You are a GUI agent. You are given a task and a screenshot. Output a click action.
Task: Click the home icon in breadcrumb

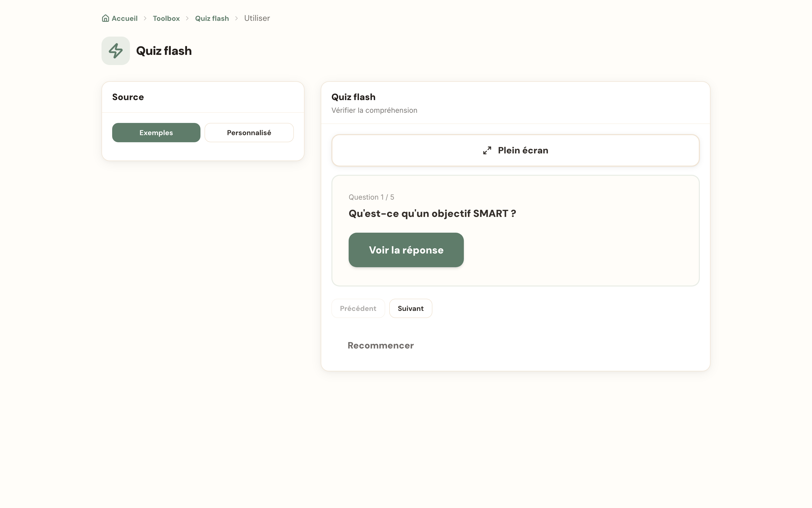105,18
